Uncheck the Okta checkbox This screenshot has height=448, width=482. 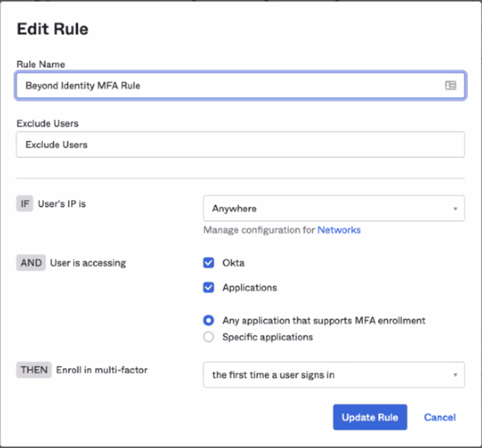[208, 263]
